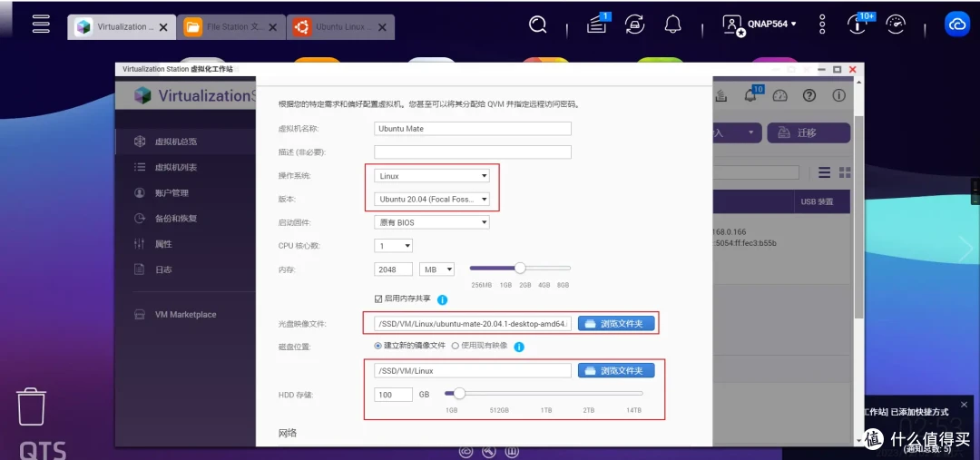This screenshot has height=460, width=980.
Task: Click the disk location field /SSD/VM/Linux
Action: pyautogui.click(x=473, y=370)
